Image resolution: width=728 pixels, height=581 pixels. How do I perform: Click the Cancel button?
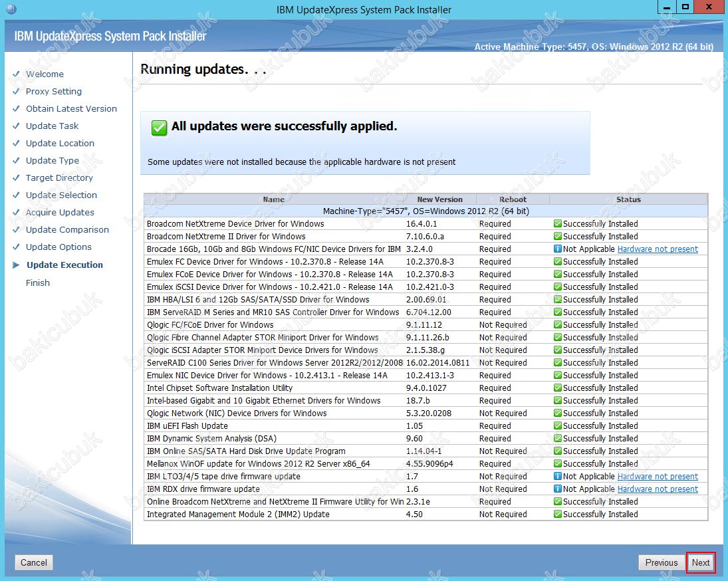[34, 562]
